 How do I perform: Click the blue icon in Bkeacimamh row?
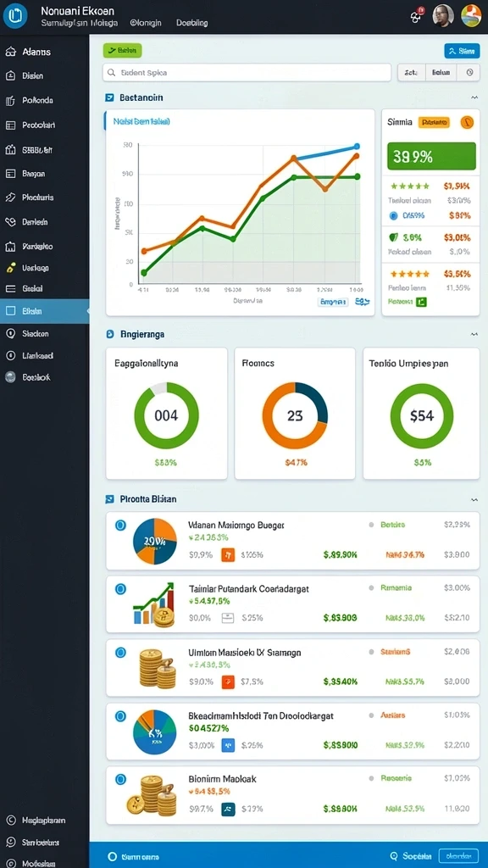228,745
